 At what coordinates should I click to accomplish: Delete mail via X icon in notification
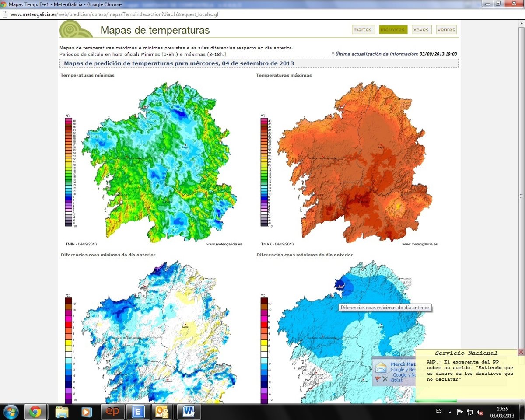click(x=385, y=379)
